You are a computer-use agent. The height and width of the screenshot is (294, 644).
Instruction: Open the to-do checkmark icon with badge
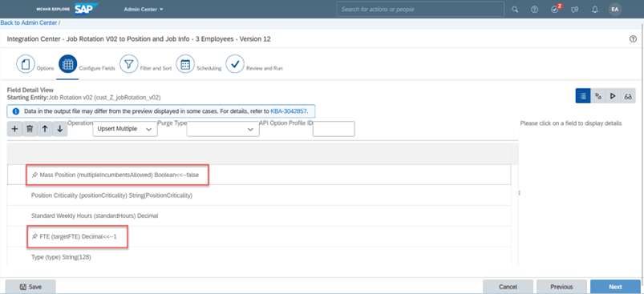point(555,9)
